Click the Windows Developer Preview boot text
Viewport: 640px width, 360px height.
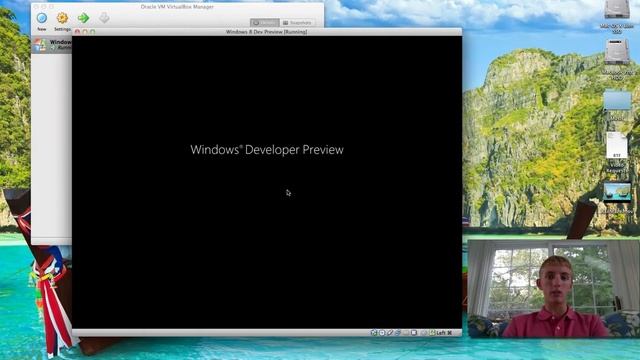coord(267,150)
